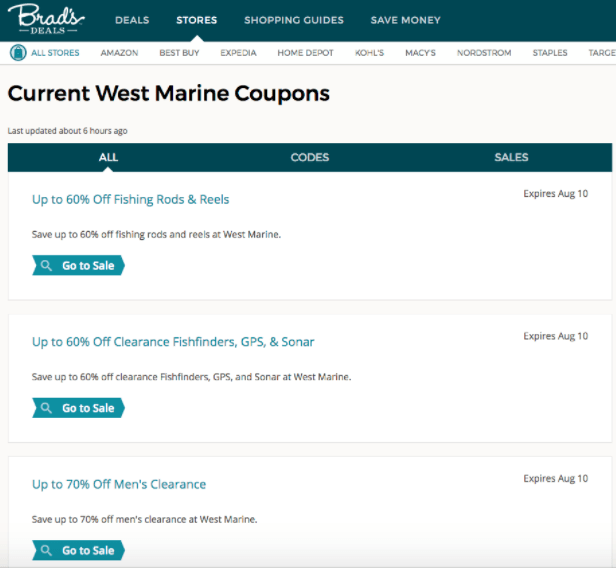
Task: Open the Deals menu
Action: click(132, 20)
